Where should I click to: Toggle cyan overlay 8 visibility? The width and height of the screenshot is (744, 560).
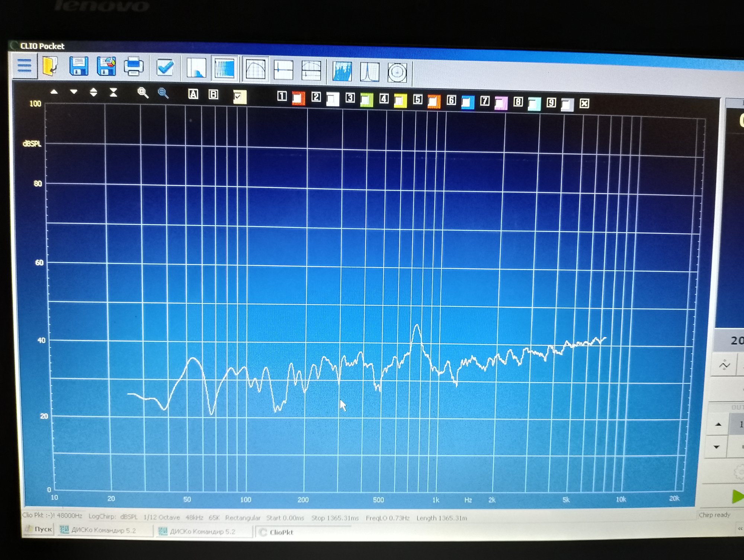(534, 104)
